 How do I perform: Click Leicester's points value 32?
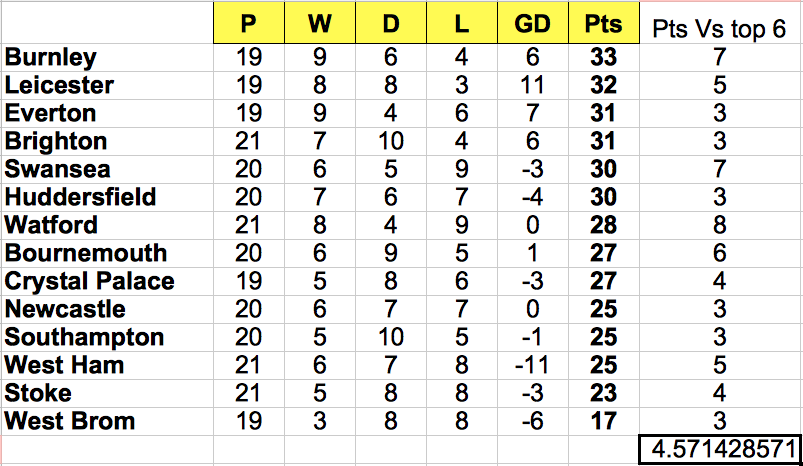click(x=604, y=86)
